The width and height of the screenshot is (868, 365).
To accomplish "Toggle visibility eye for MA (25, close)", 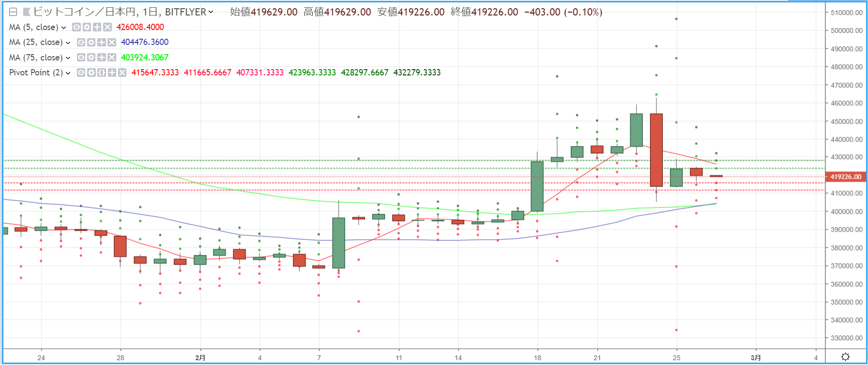I will (x=81, y=43).
